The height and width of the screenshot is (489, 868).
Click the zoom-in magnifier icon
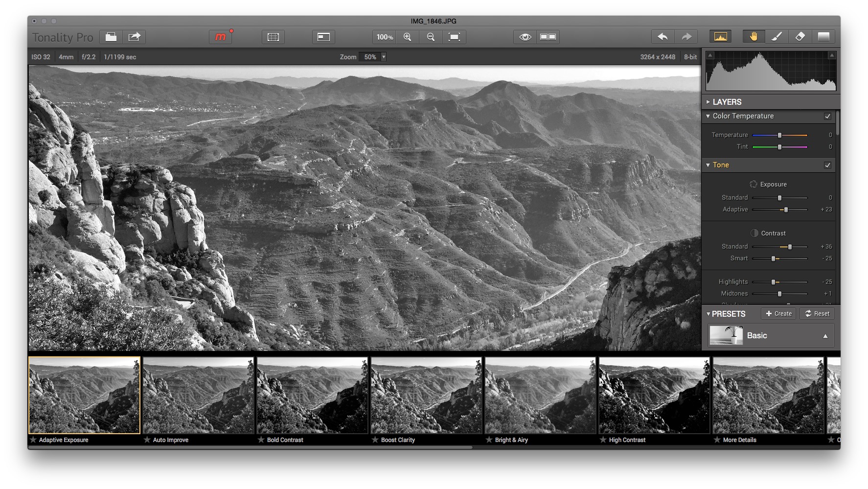[x=407, y=36]
